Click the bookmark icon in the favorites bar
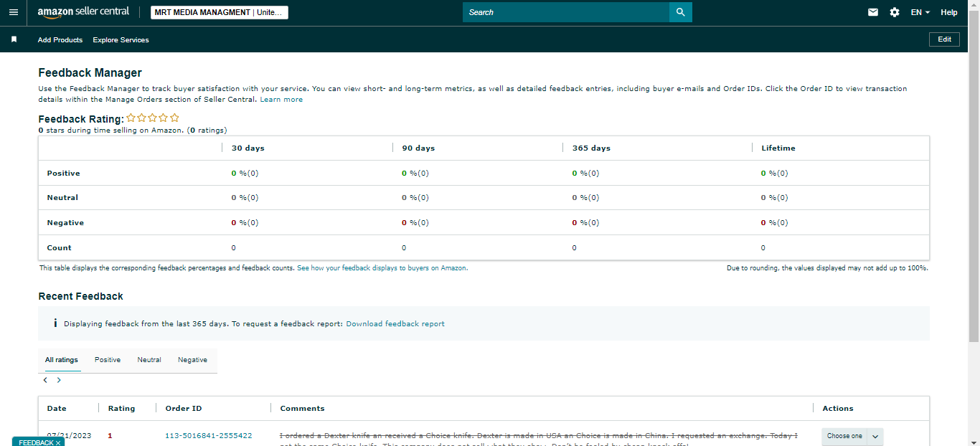This screenshot has height=446, width=980. click(14, 39)
